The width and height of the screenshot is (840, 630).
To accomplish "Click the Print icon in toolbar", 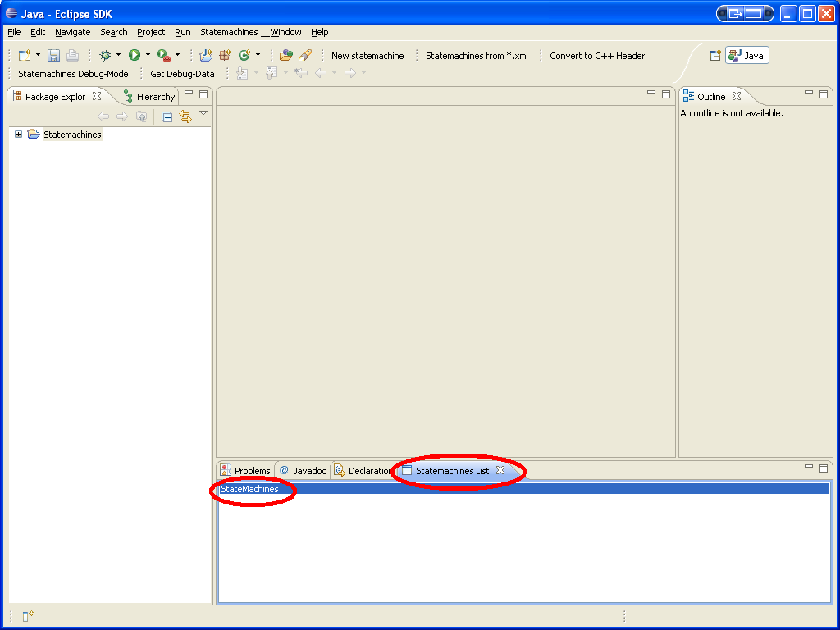I will [72, 55].
